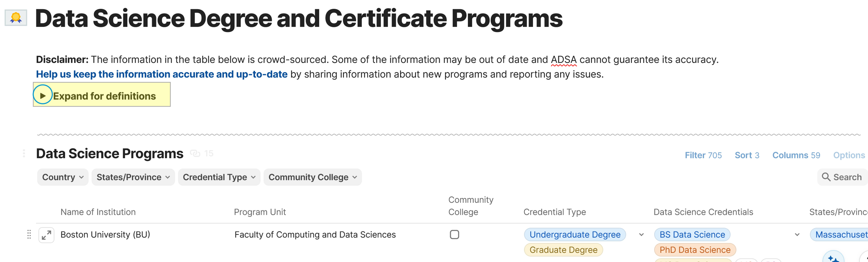The image size is (868, 262).
Task: Open the Columns 59 menu
Action: pos(796,155)
